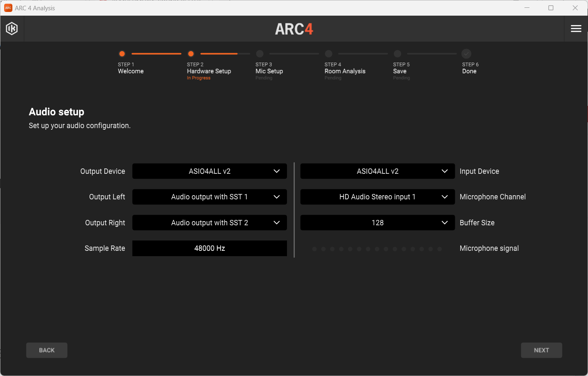
Task: Click the Step 1 Welcome circle
Action: pos(122,54)
